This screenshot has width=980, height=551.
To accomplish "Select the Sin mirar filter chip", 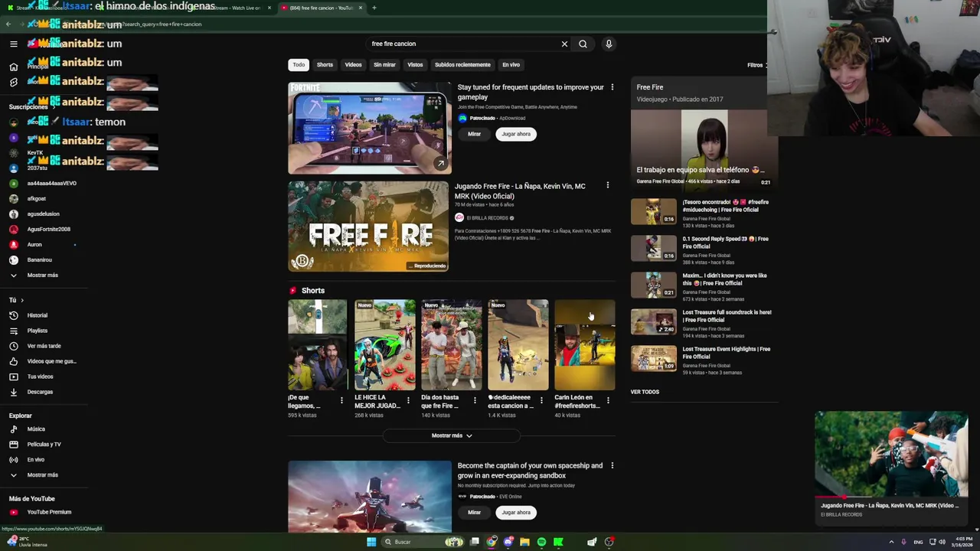I will (x=384, y=65).
